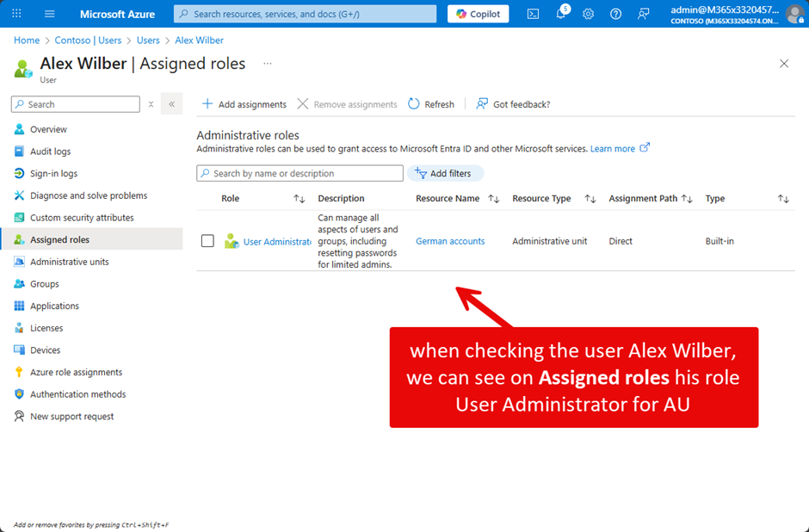Viewport: 809px width, 532px height.
Task: Open the app launcher waffle icon
Action: tap(16, 14)
